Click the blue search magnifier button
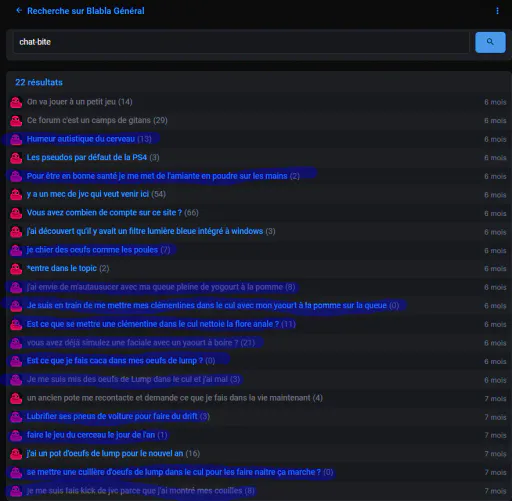This screenshot has height=501, width=512. coord(490,42)
